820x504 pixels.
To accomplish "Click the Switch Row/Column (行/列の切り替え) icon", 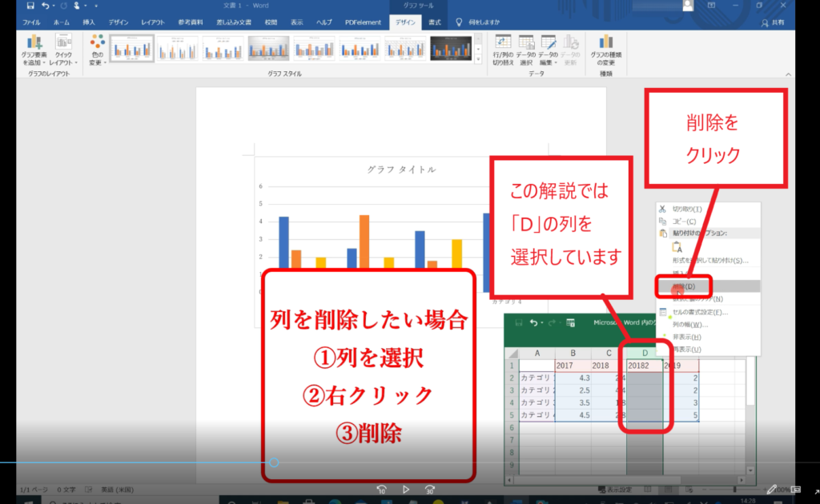I will point(503,49).
